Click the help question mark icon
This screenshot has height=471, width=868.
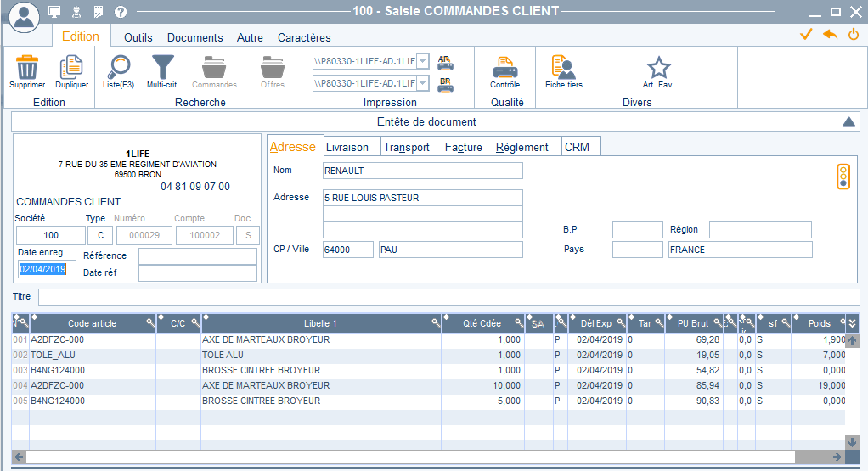click(x=120, y=12)
